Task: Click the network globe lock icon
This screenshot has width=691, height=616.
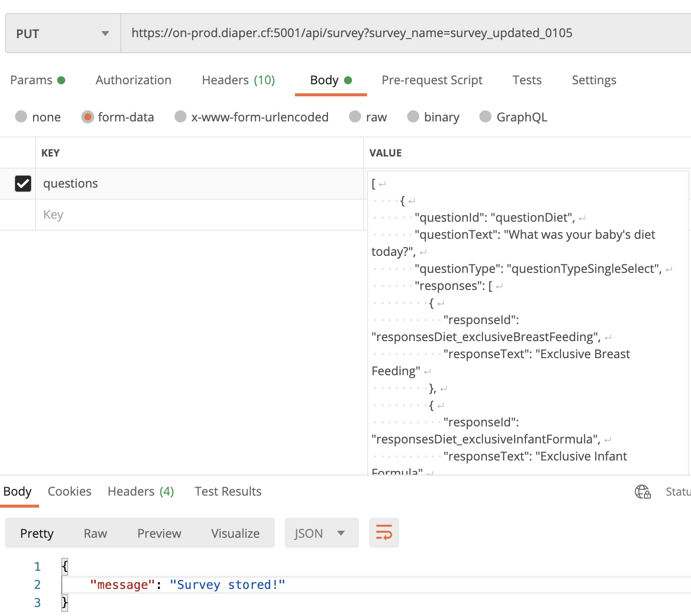Action: 643,492
